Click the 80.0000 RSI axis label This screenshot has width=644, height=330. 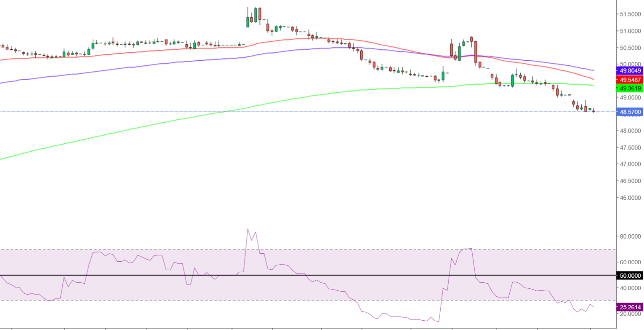tap(630, 236)
